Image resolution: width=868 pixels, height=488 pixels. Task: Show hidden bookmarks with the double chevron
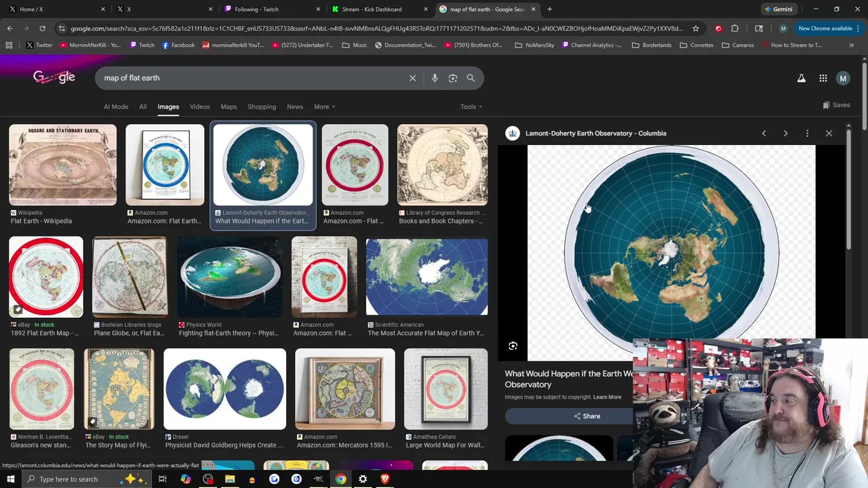click(851, 45)
